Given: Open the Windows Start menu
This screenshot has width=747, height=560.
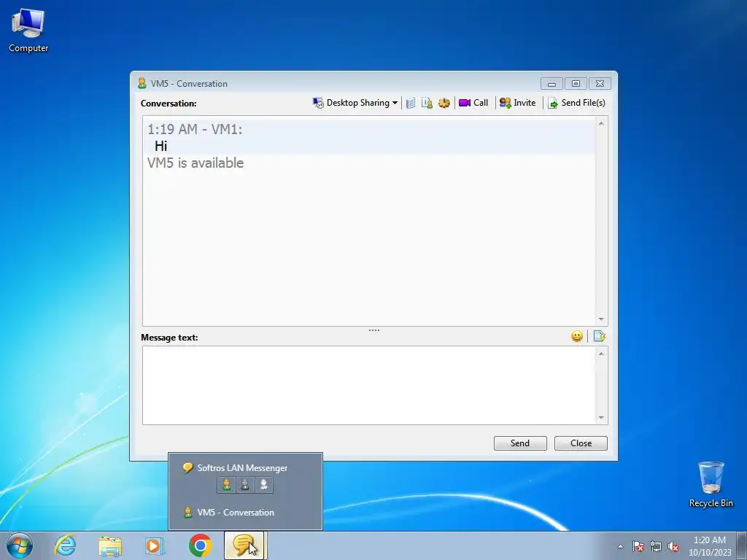Looking at the screenshot, I should (20, 545).
